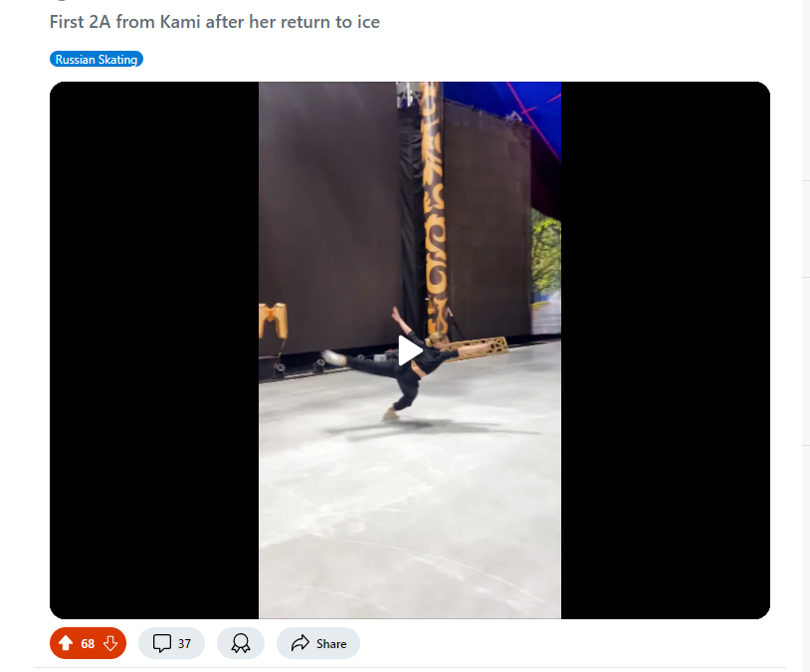Downvote the post with the down arrow
This screenshot has height=672, width=810.
tap(110, 643)
